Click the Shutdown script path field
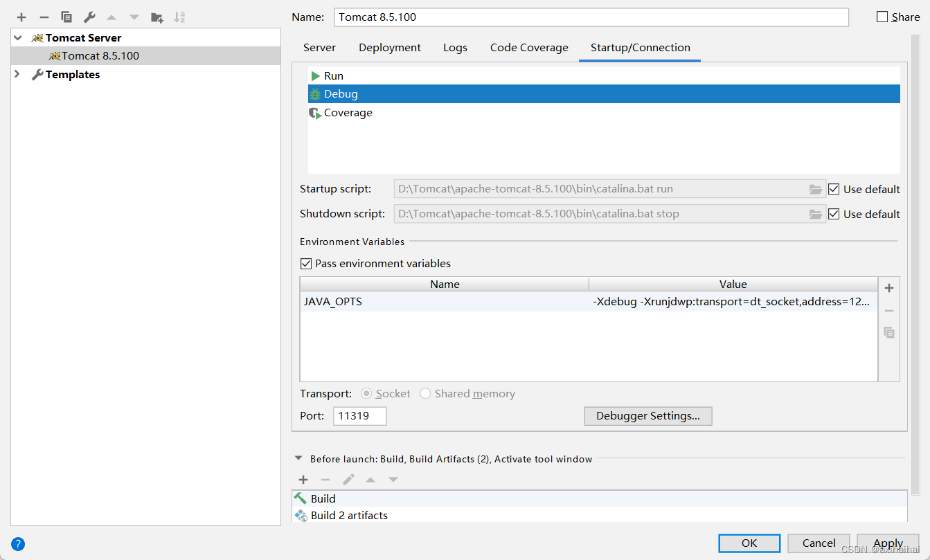This screenshot has width=930, height=560. (600, 214)
